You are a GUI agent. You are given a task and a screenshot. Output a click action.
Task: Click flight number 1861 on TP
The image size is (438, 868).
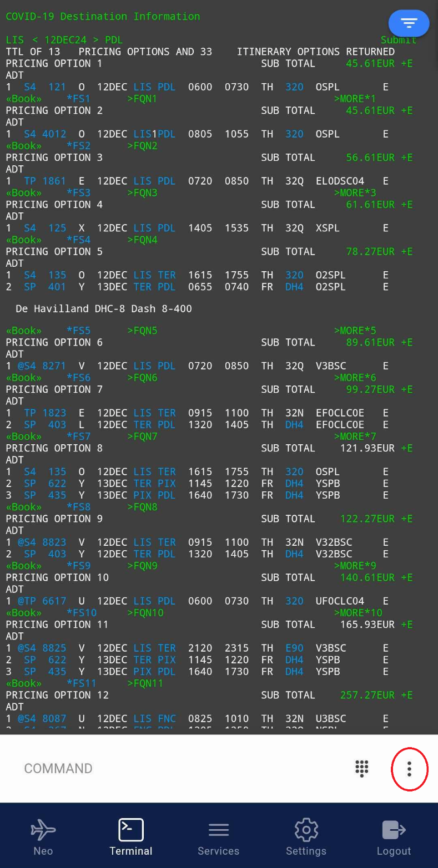click(54, 181)
